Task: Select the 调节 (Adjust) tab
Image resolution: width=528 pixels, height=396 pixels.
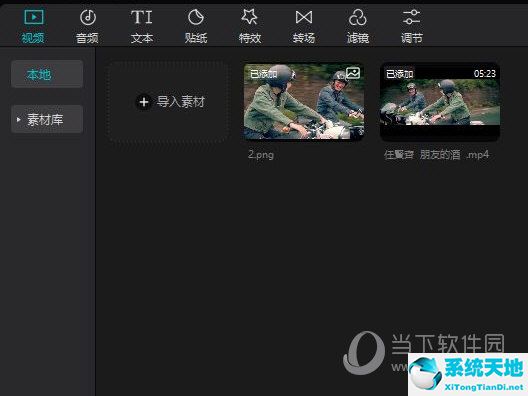Action: (x=412, y=26)
